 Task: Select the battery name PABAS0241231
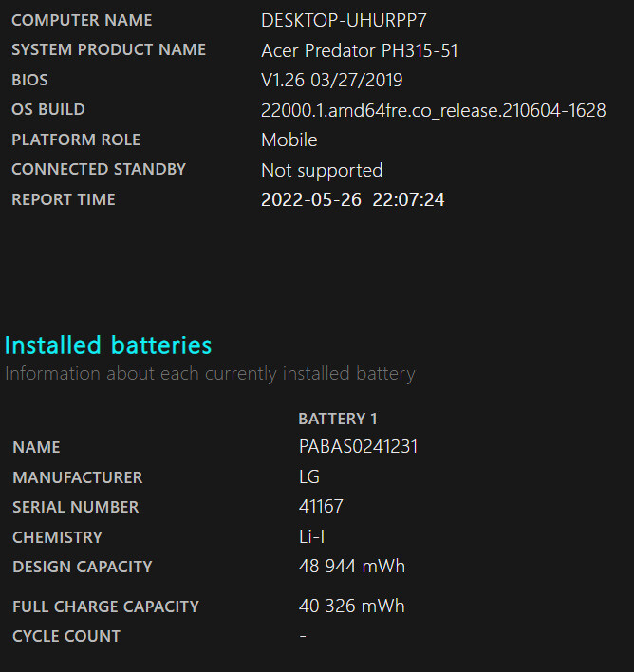point(358,447)
